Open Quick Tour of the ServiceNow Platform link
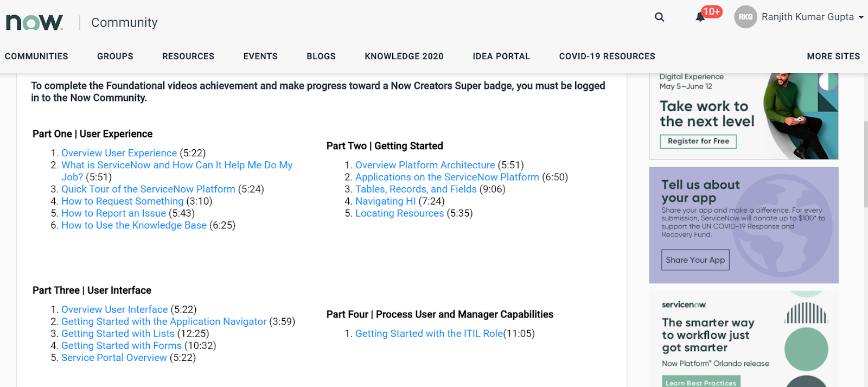 148,189
